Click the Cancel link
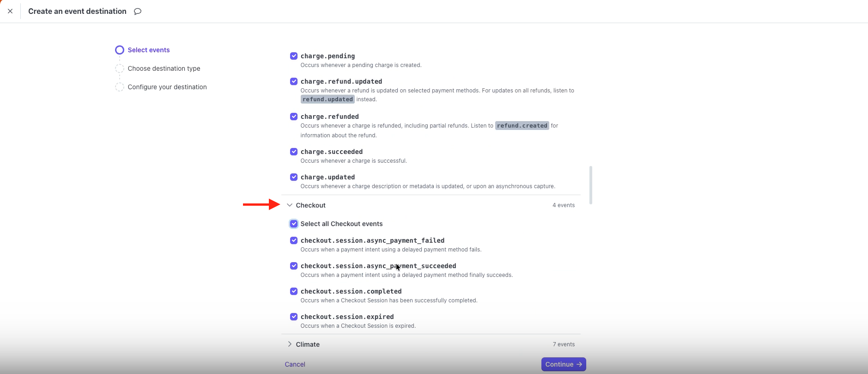This screenshot has width=868, height=374. pyautogui.click(x=295, y=364)
